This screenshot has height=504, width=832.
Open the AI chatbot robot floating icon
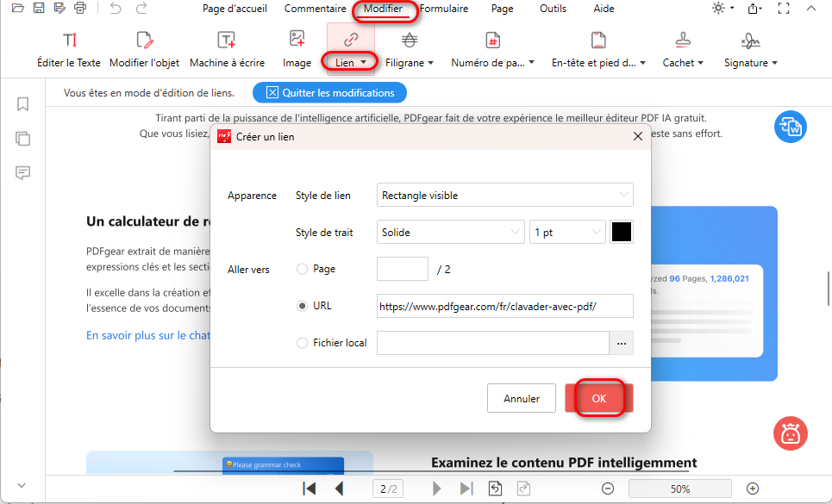pos(790,433)
